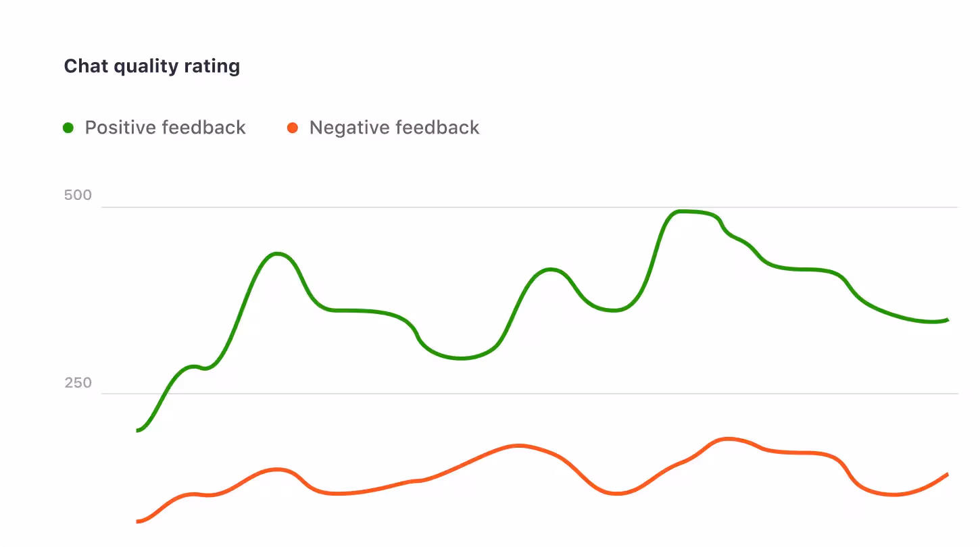Select the highest peak of the green line

pos(683,211)
